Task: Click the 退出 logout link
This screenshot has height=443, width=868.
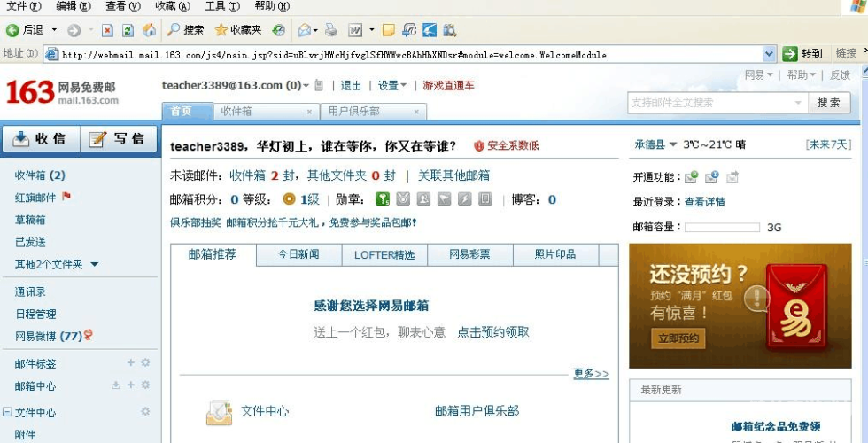Action: 351,85
